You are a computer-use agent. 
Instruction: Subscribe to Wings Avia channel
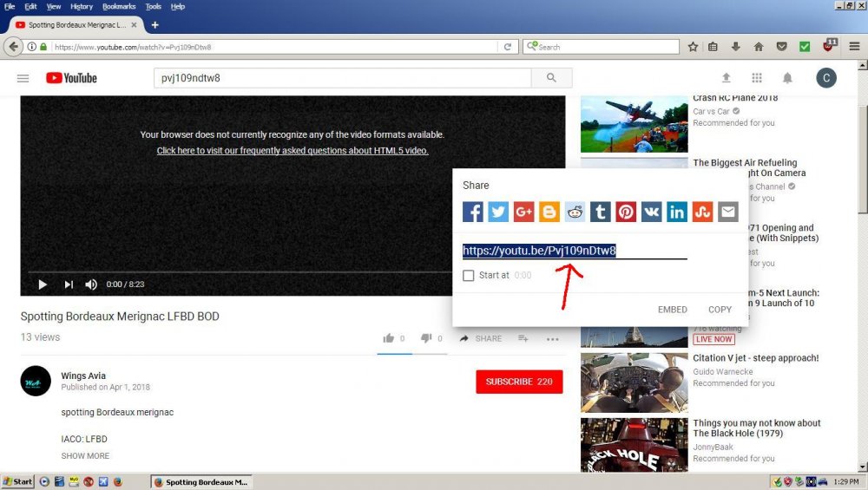[x=519, y=382]
